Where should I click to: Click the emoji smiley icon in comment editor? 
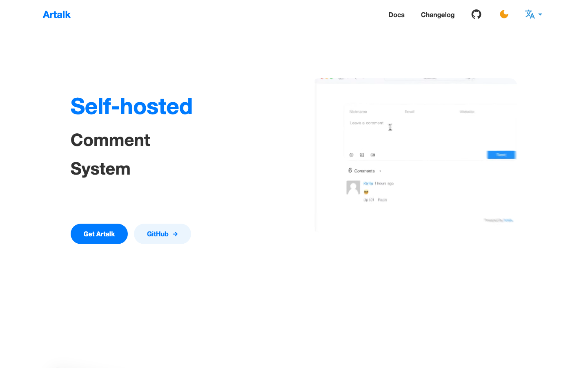tap(351, 155)
